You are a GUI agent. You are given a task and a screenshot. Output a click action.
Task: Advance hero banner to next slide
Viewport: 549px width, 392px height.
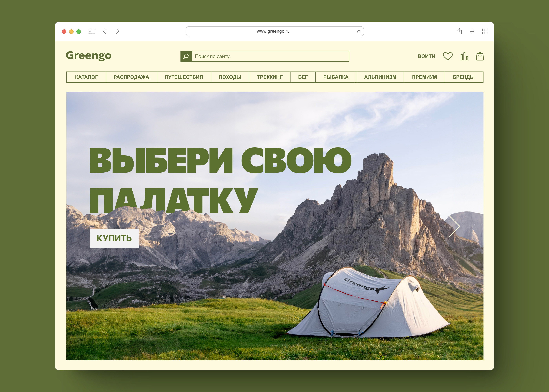point(455,226)
